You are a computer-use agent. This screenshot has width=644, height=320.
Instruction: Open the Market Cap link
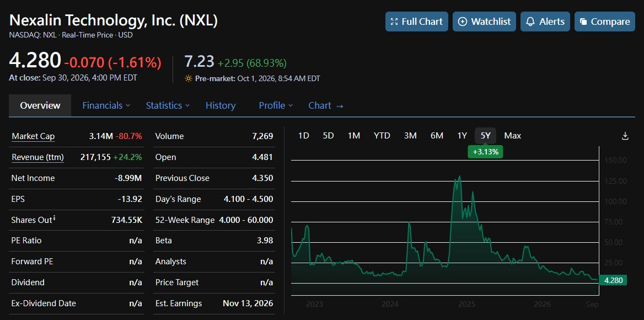33,136
